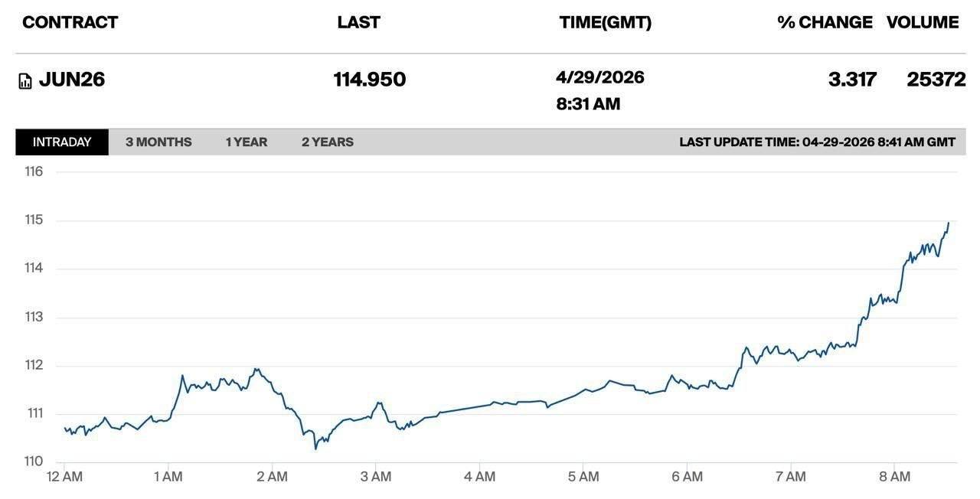Open the JUN26 contract link
980x499 pixels.
72,80
